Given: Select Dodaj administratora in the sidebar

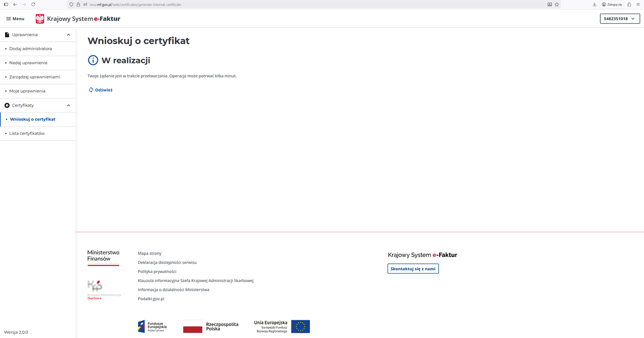Looking at the screenshot, I should coord(30,49).
